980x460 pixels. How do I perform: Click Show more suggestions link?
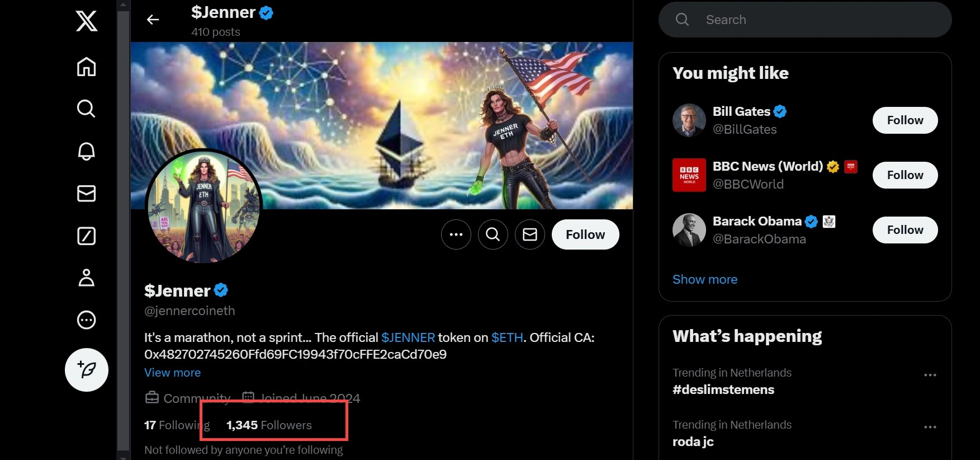coord(705,279)
